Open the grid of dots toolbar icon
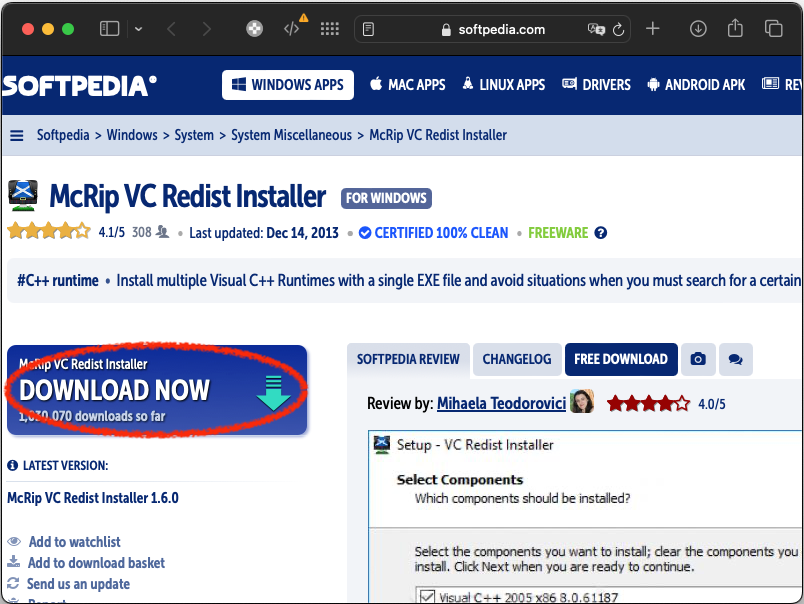The image size is (804, 604). [330, 29]
